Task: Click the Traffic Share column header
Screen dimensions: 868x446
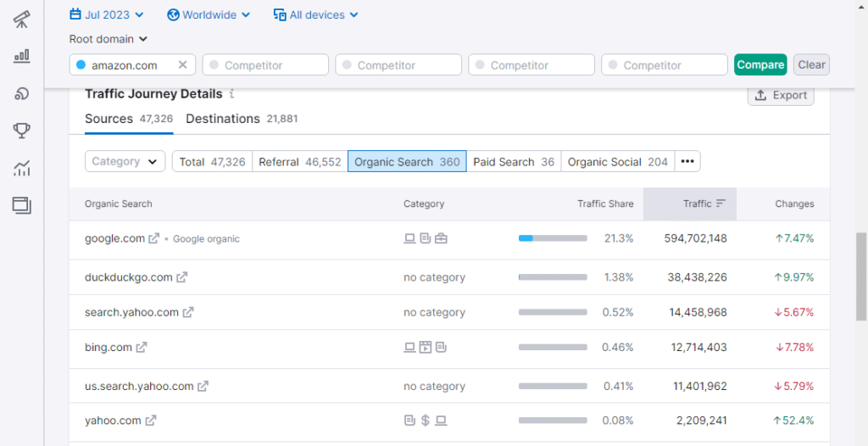Action: click(x=605, y=203)
